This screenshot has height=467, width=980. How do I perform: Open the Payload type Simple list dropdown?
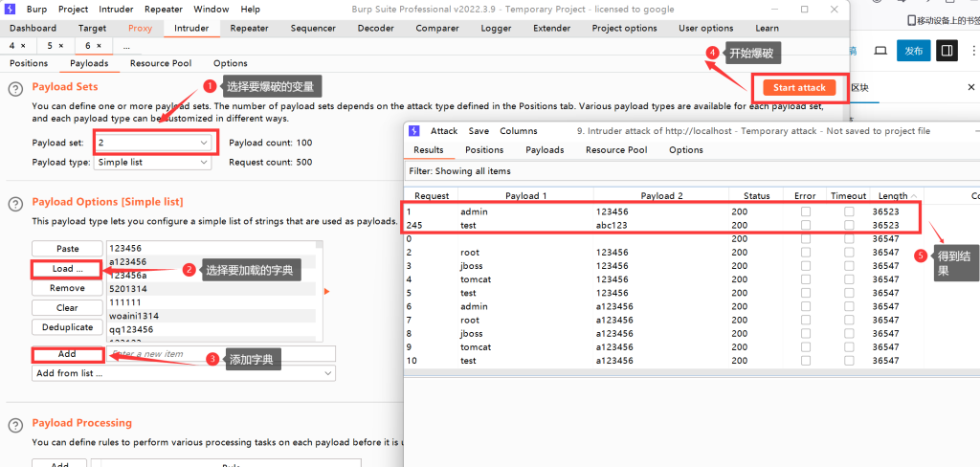click(152, 162)
